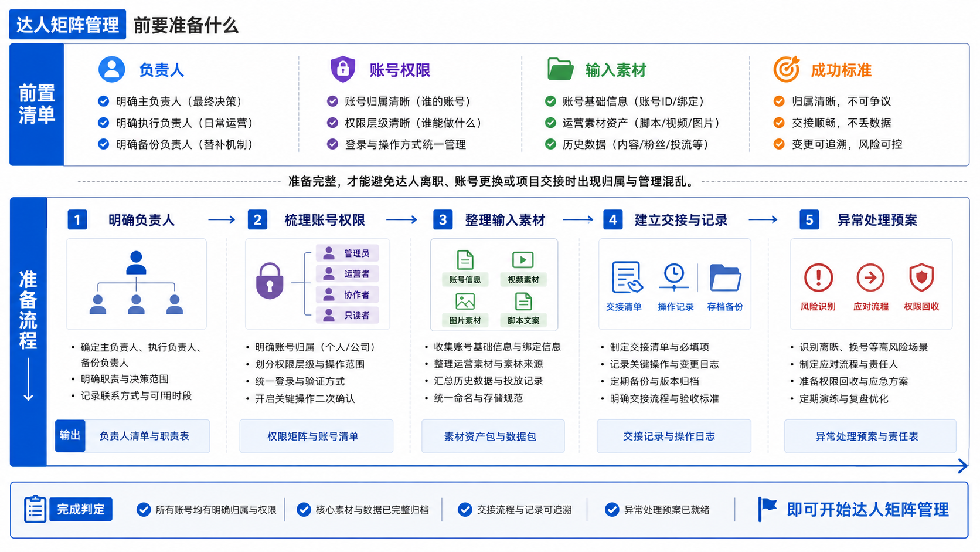980x552 pixels.
Task: Click the text 开启关键操作二次确认
Action: 305,398
